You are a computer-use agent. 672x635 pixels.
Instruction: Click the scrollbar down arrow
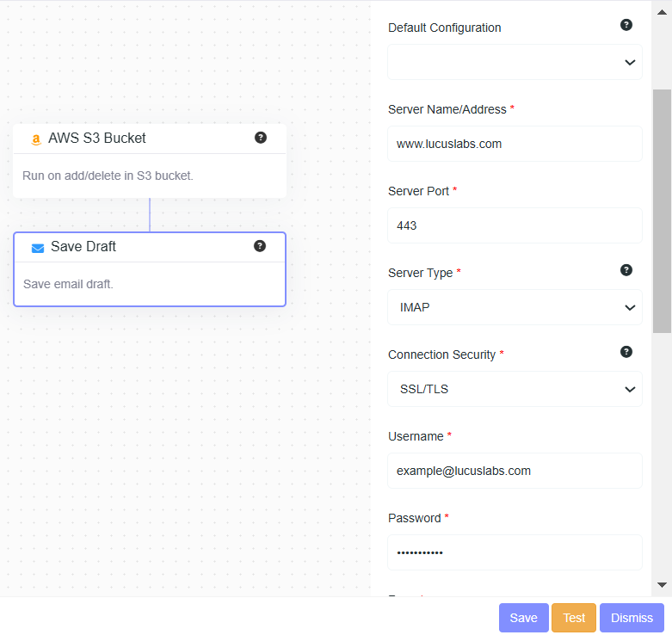[x=662, y=585]
